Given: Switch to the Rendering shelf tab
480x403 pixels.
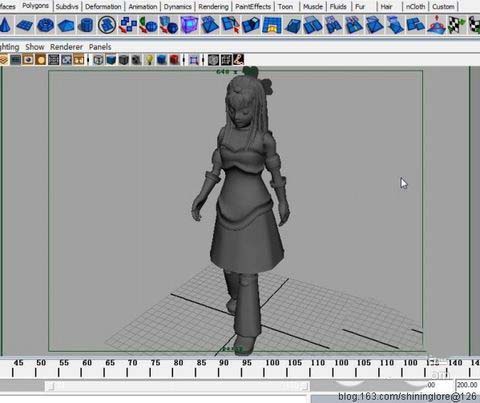Looking at the screenshot, I should 213,6.
